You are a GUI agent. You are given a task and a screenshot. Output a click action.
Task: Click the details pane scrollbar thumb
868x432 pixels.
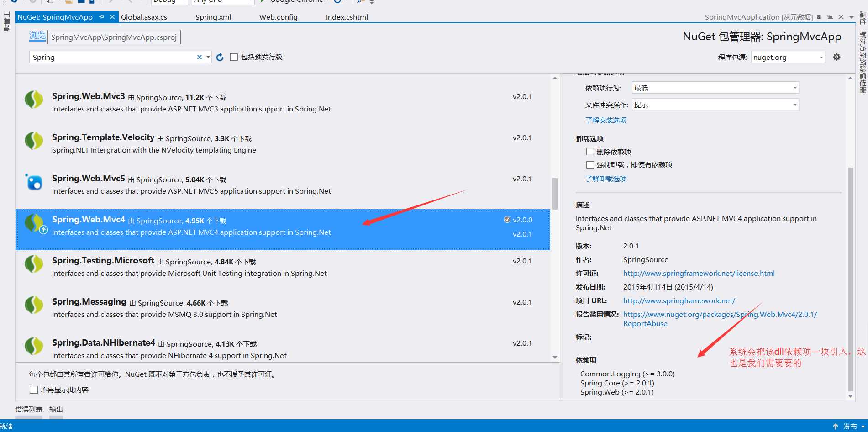pyautogui.click(x=850, y=279)
